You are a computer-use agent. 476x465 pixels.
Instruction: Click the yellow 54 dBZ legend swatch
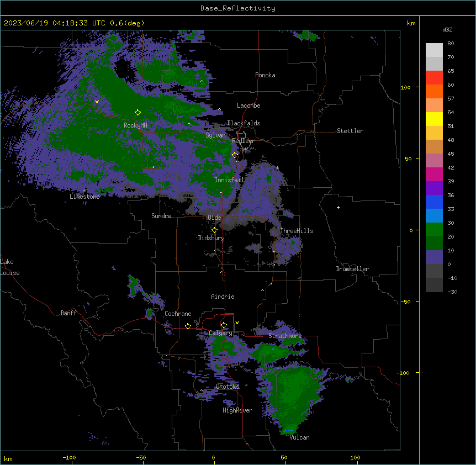pos(434,119)
